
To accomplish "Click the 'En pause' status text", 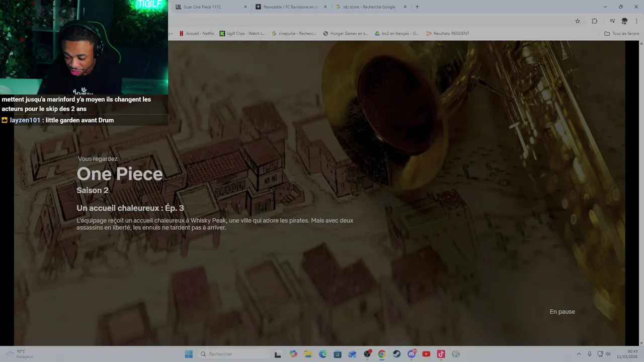I will [562, 312].
